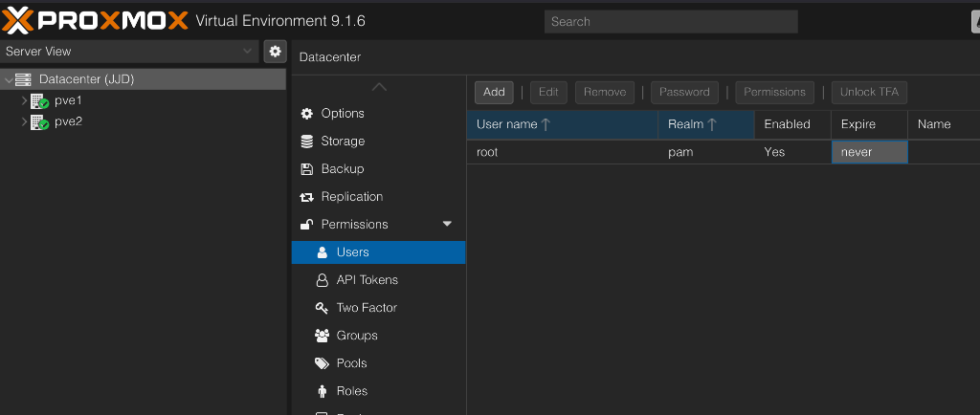Click the Permissions toolbar button
The height and width of the screenshot is (415, 980).
tap(774, 93)
